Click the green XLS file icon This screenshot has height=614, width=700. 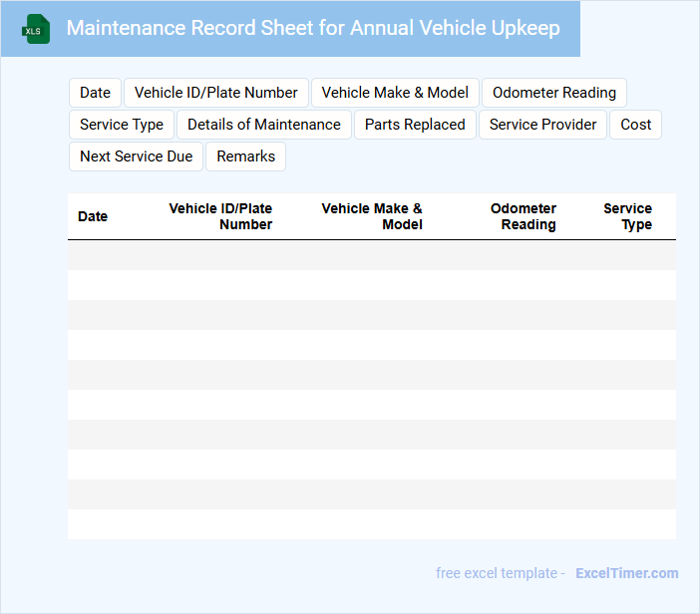[36, 29]
